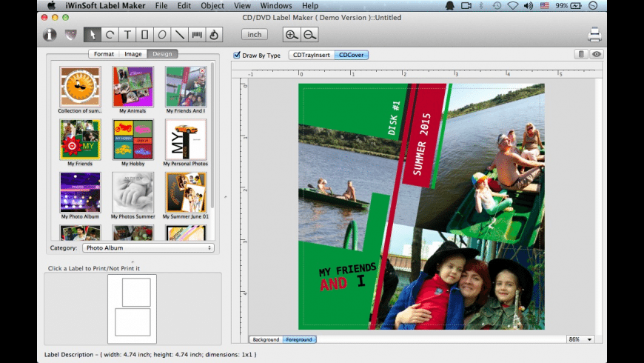Image resolution: width=644 pixels, height=363 pixels.
Task: Expand the 86% zoom level dropdown
Action: 580,339
